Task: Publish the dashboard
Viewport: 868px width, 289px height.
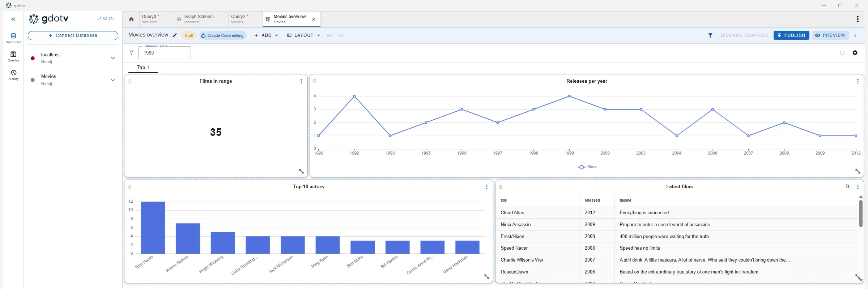Action: pos(791,35)
